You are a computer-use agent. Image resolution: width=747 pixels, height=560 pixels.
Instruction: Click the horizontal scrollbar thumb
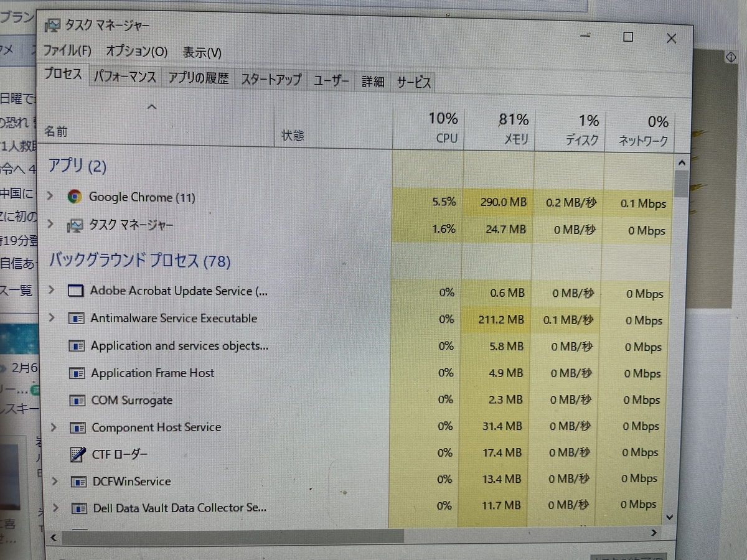tap(233, 535)
